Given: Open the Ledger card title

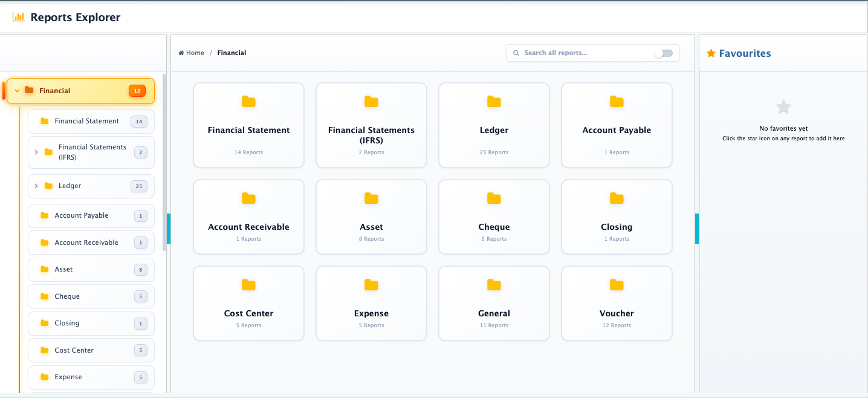Looking at the screenshot, I should 494,130.
